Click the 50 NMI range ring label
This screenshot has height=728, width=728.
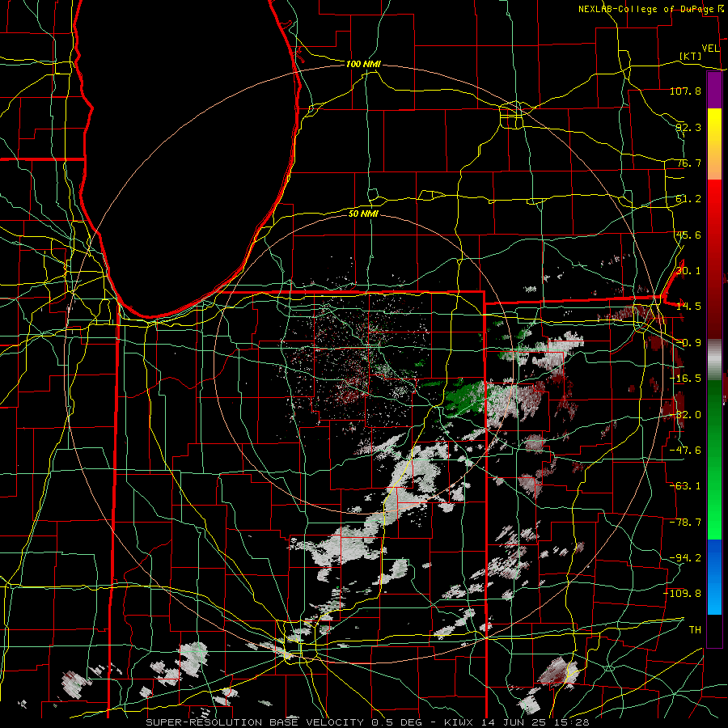pos(363,214)
